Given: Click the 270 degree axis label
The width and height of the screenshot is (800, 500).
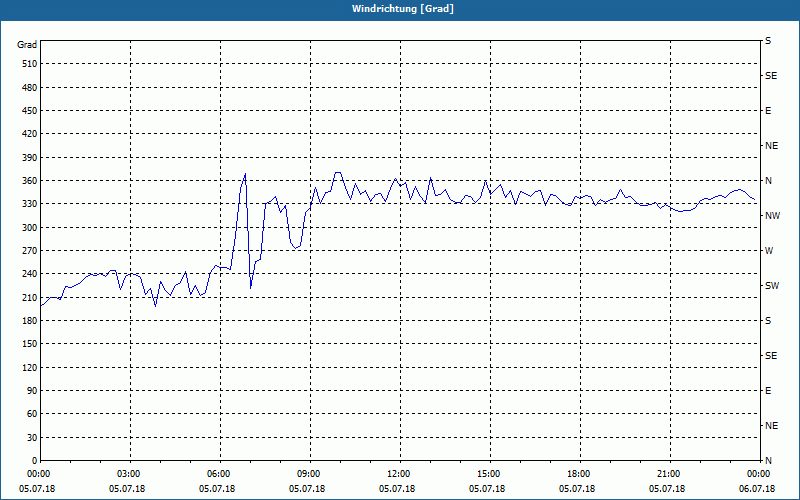Looking at the screenshot, I should [30, 251].
